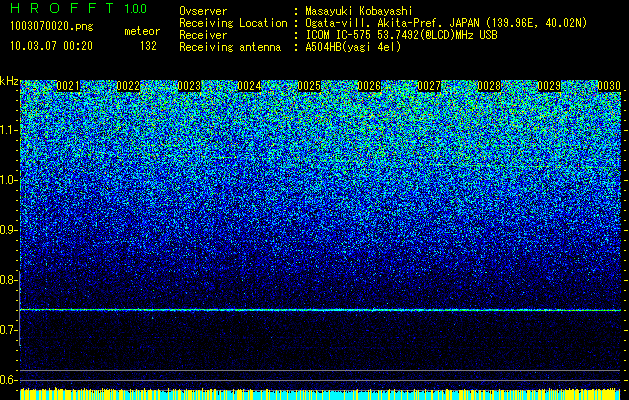Click the meteor count 132
This screenshot has height=400, width=629.
coord(148,46)
